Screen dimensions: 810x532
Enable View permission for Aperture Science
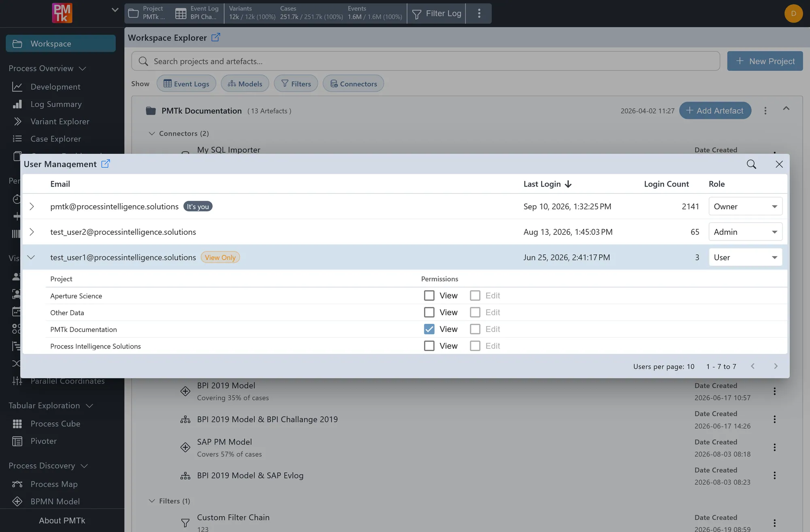[429, 296]
